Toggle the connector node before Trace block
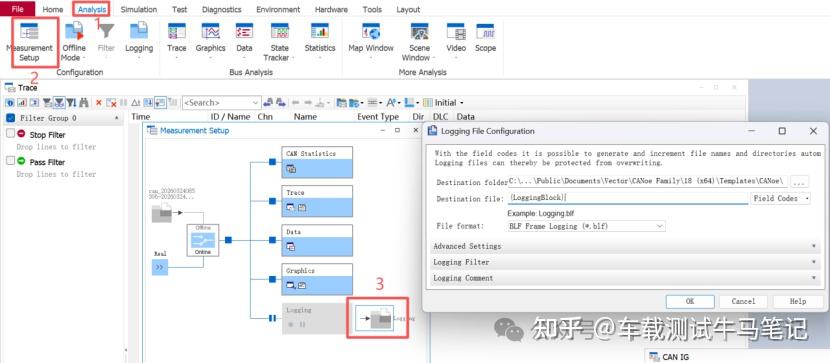 (272, 201)
